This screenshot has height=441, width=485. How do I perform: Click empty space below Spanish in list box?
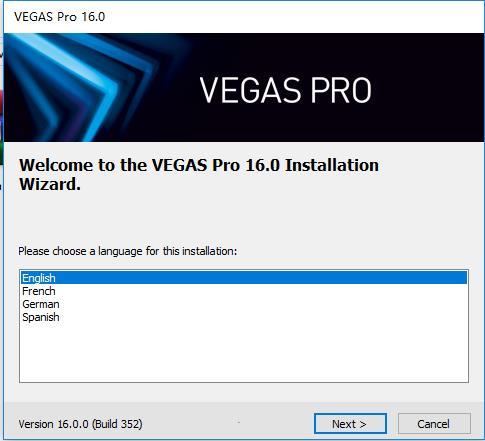tap(243, 353)
